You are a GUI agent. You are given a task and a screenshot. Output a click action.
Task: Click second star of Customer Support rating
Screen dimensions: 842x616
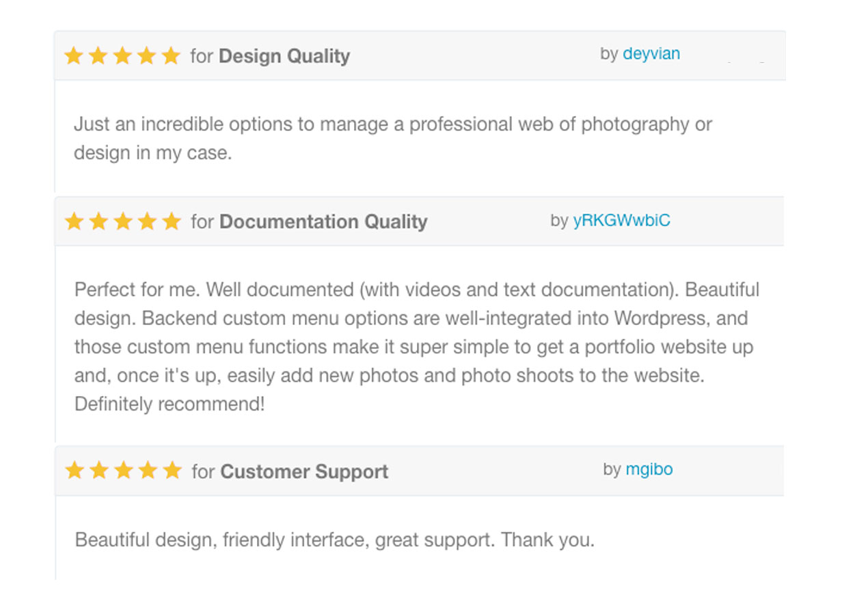click(99, 471)
